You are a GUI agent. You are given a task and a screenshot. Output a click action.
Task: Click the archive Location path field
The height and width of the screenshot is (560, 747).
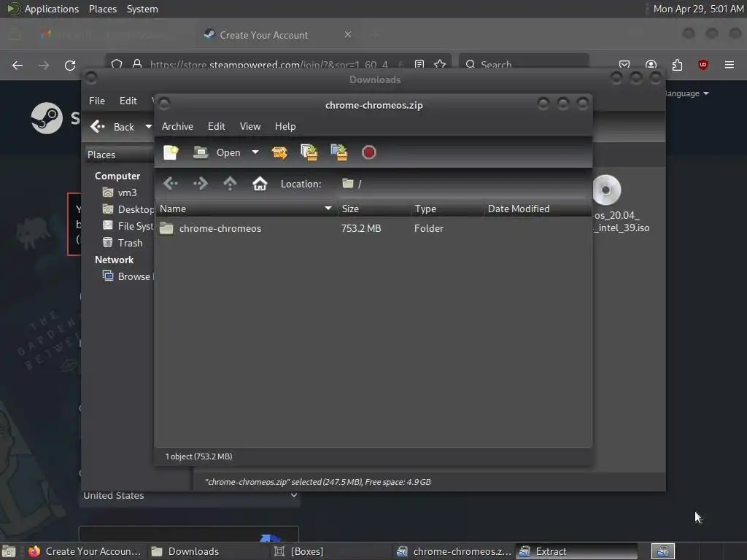(x=463, y=184)
